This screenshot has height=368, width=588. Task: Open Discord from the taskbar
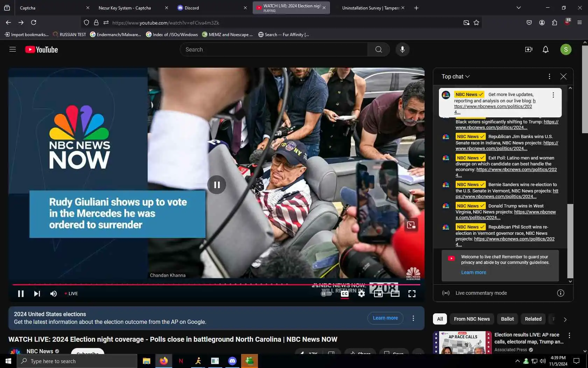point(232,361)
